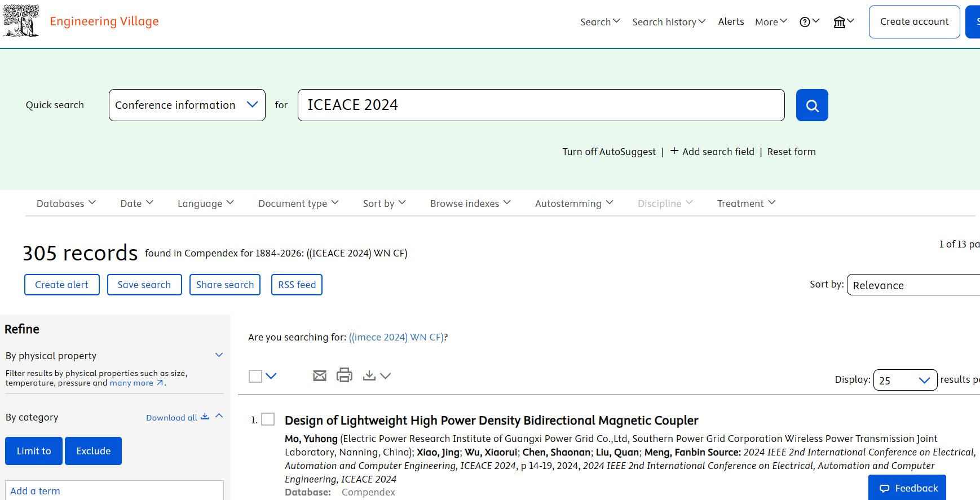Focus the Add a term field
The height and width of the screenshot is (500, 980).
click(x=114, y=490)
